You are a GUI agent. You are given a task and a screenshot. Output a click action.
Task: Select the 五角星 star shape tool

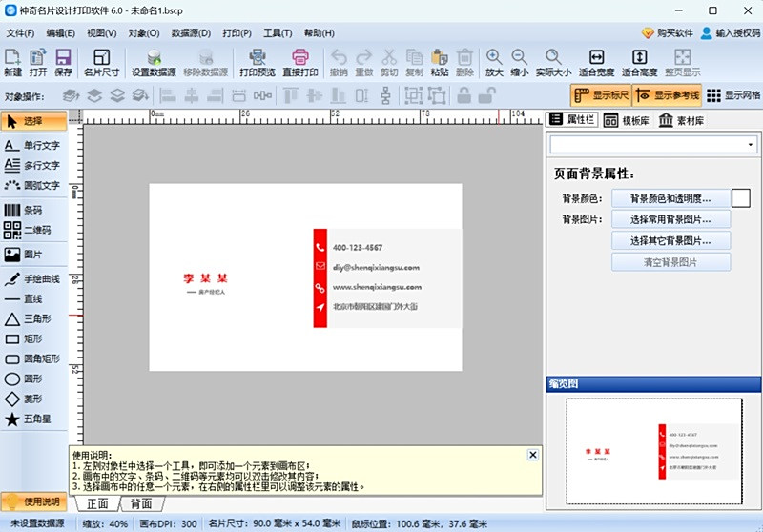(32, 419)
